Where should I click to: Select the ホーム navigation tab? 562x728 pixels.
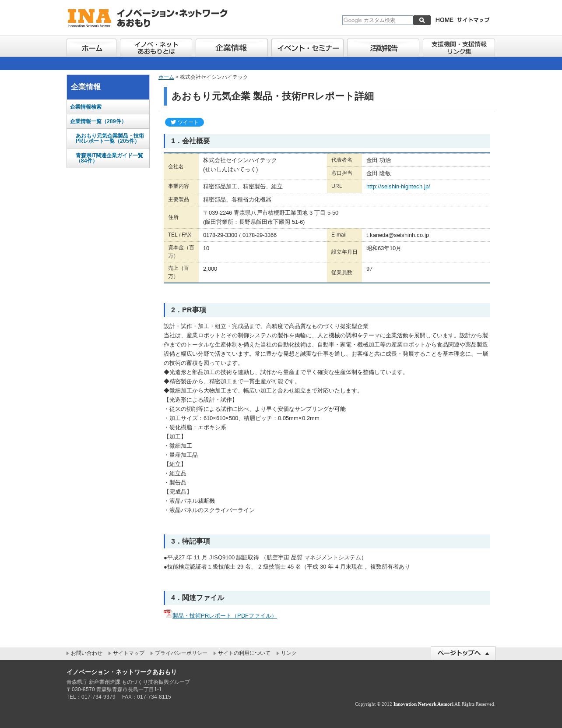point(91,48)
